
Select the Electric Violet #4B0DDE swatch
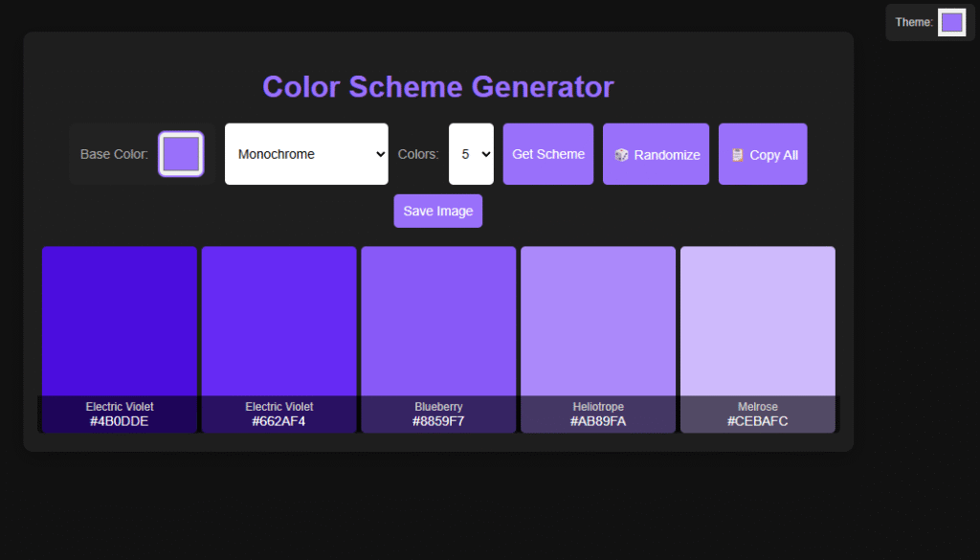pos(119,321)
